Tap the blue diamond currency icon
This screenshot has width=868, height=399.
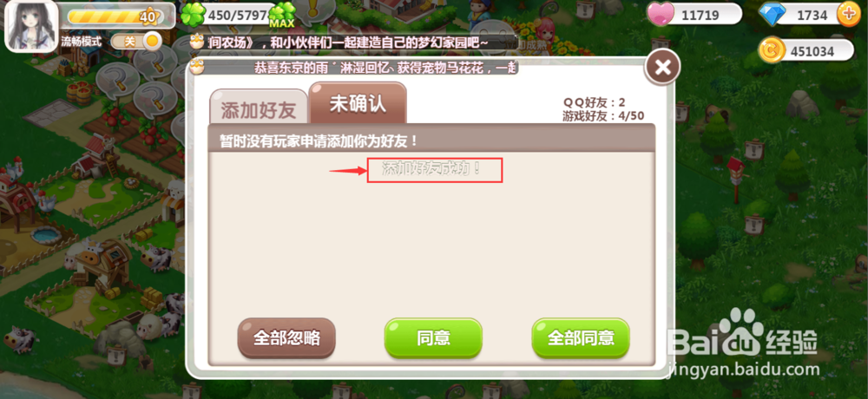pos(772,15)
